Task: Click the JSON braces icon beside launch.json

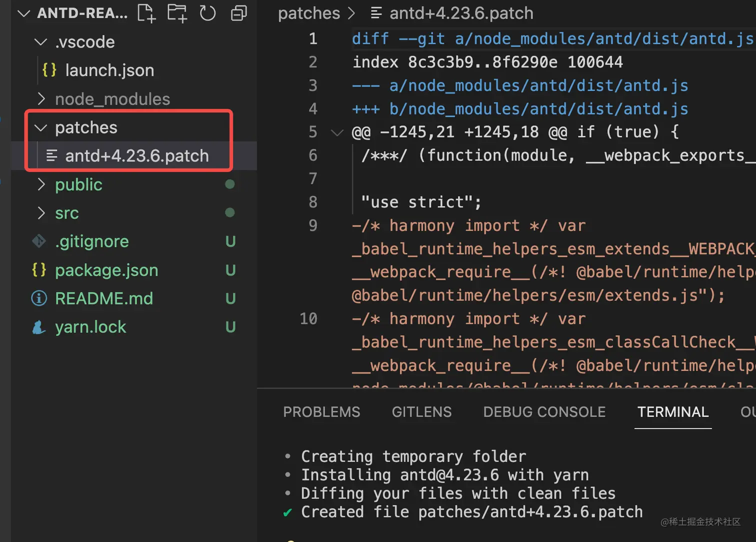Action: pos(48,70)
